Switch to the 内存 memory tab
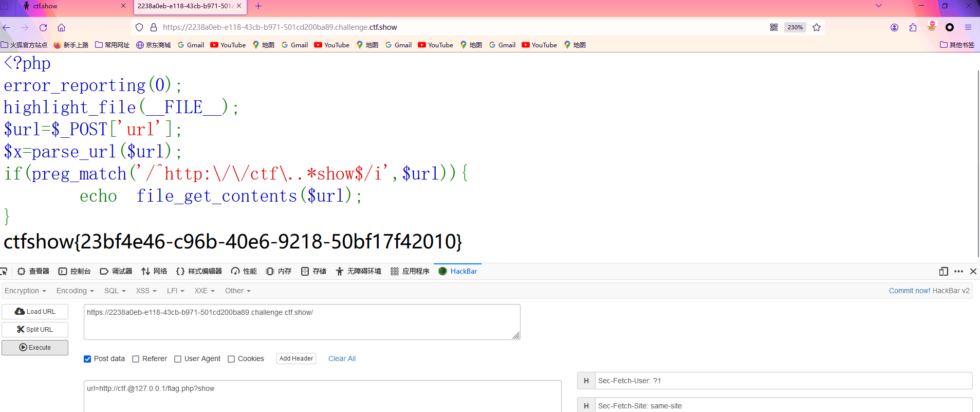 [x=279, y=271]
